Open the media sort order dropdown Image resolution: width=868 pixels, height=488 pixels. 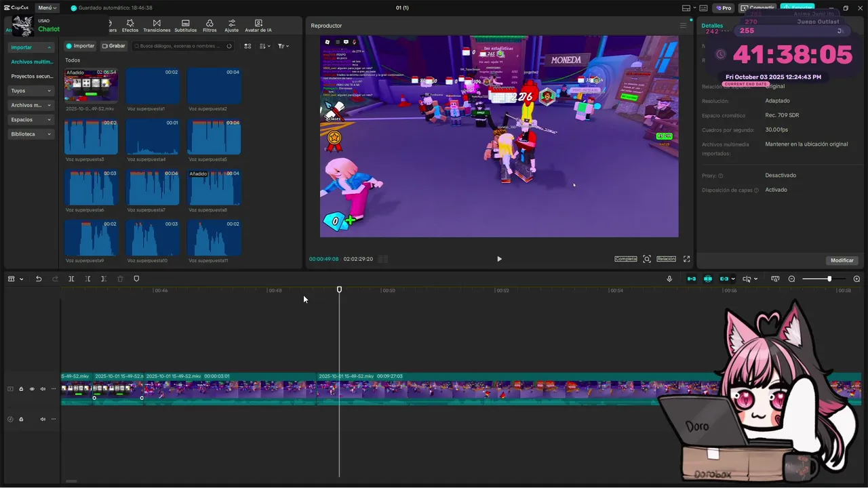coord(265,46)
